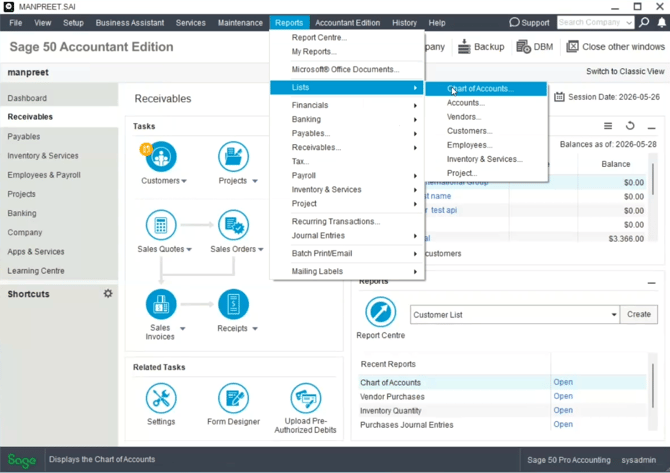Expand the Customers task dropdown arrow
This screenshot has width=670, height=473.
184,181
